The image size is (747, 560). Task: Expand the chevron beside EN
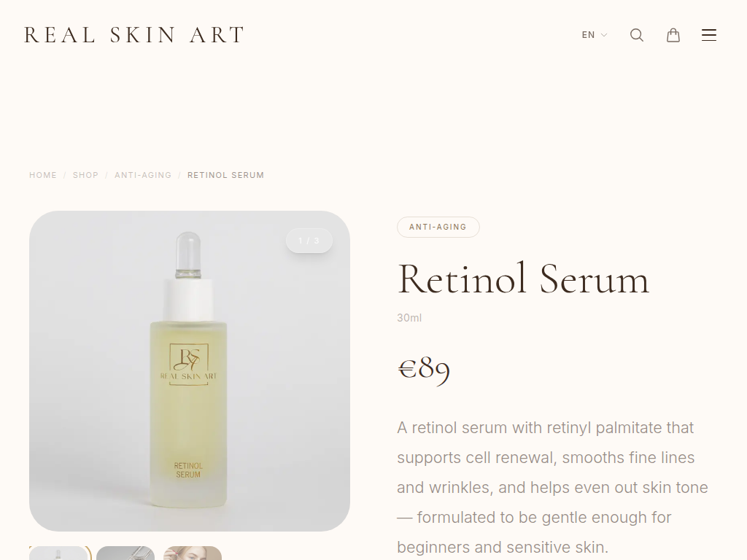click(x=604, y=35)
